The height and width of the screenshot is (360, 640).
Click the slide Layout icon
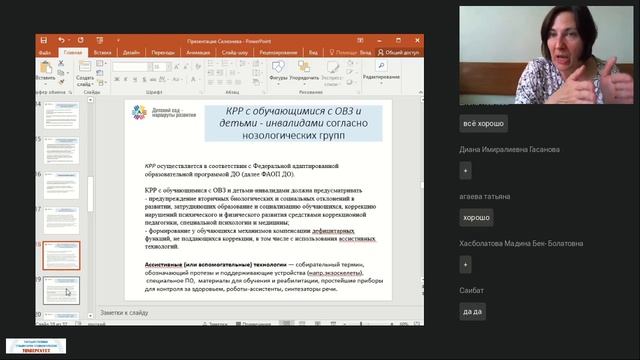[100, 64]
